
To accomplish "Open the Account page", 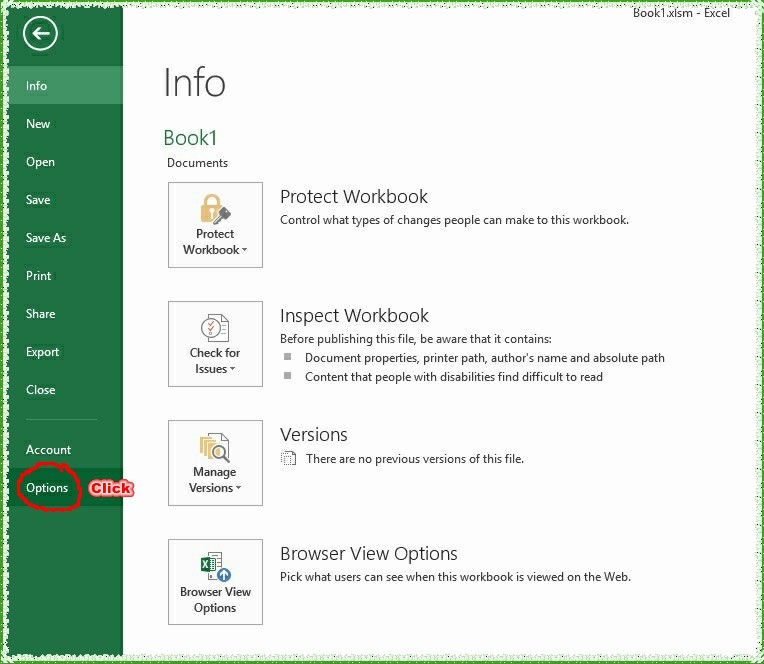I will click(x=66, y=449).
